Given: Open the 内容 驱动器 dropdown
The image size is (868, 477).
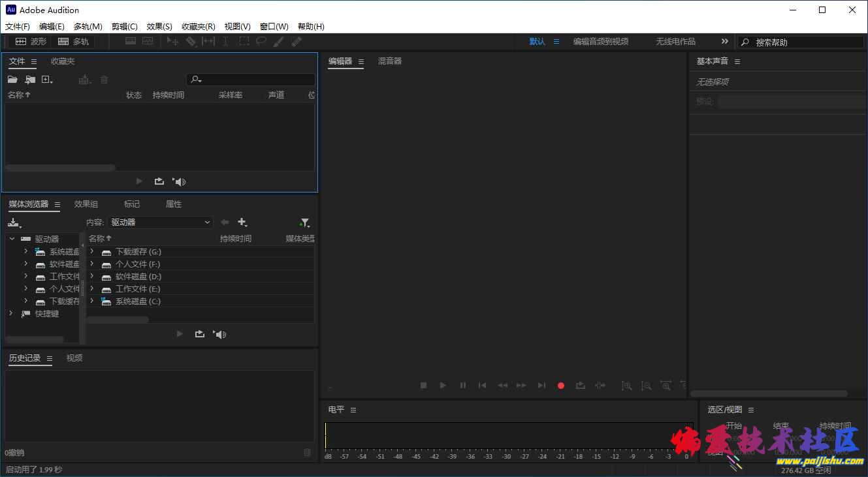Looking at the screenshot, I should 160,222.
